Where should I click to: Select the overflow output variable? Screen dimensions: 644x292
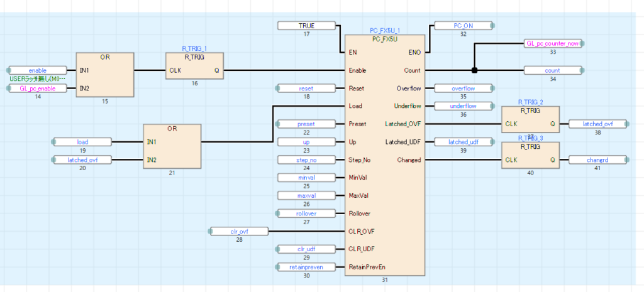463,89
